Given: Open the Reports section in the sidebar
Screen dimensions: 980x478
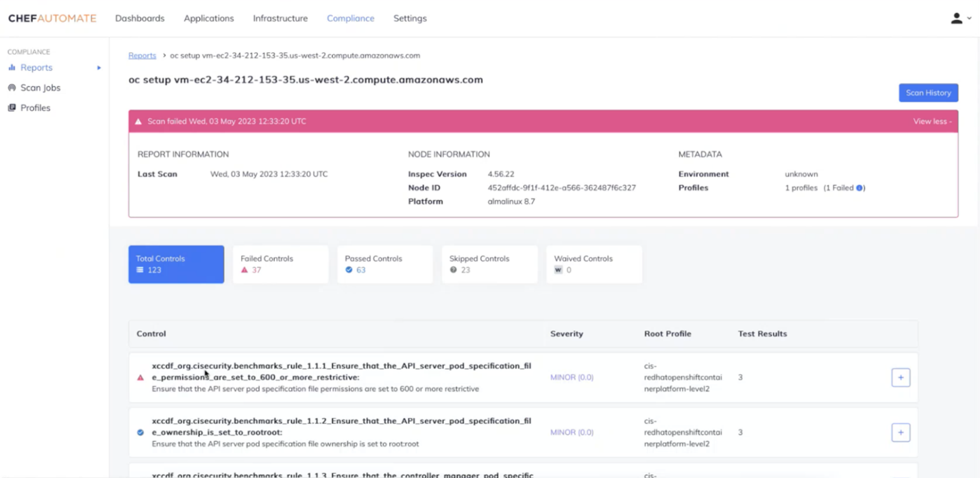Looking at the screenshot, I should point(36,67).
